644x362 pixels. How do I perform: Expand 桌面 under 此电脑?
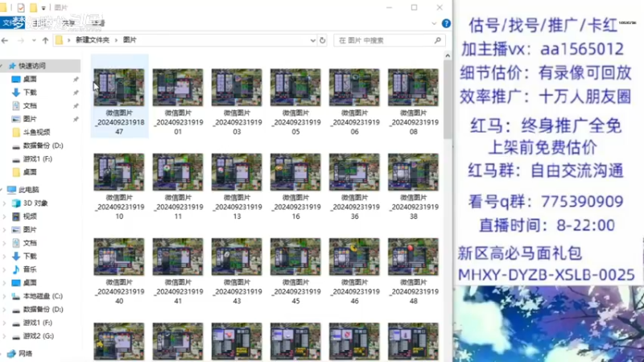click(x=5, y=283)
